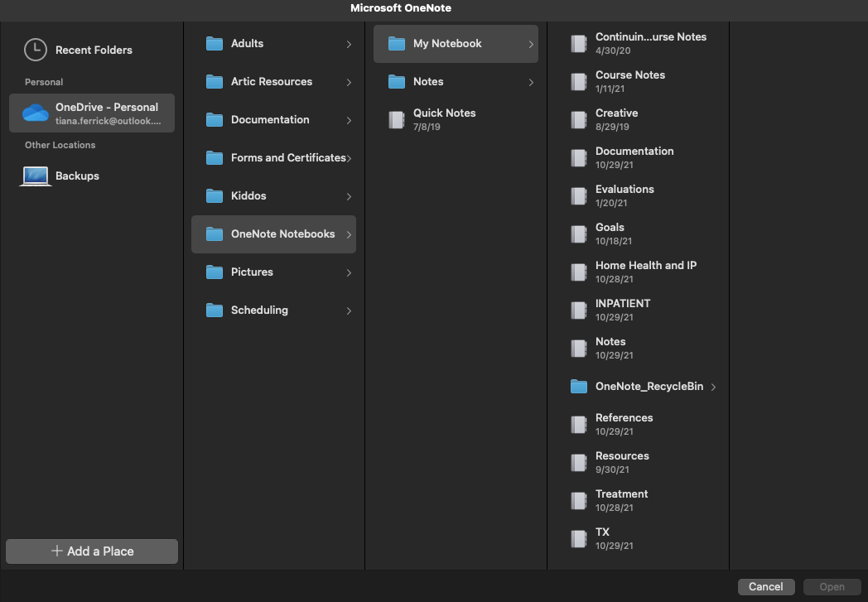
Task: Click the References notebook name
Action: click(624, 417)
